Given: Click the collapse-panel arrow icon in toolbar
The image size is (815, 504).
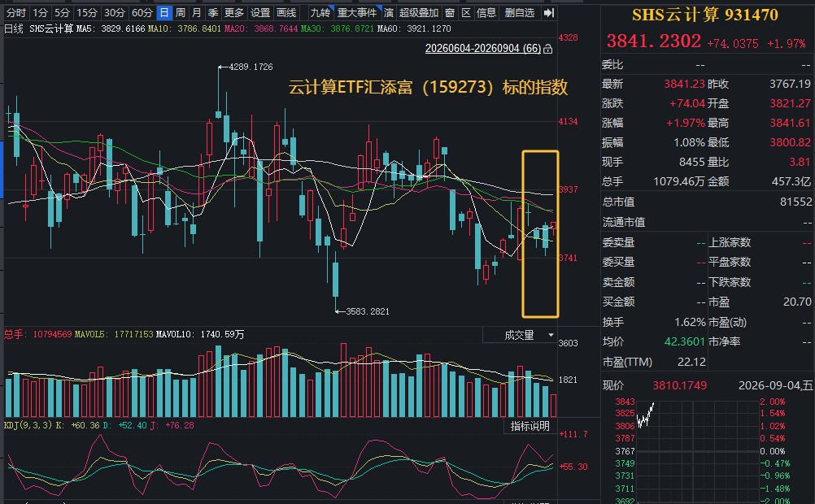Looking at the screenshot, I should pos(549,12).
